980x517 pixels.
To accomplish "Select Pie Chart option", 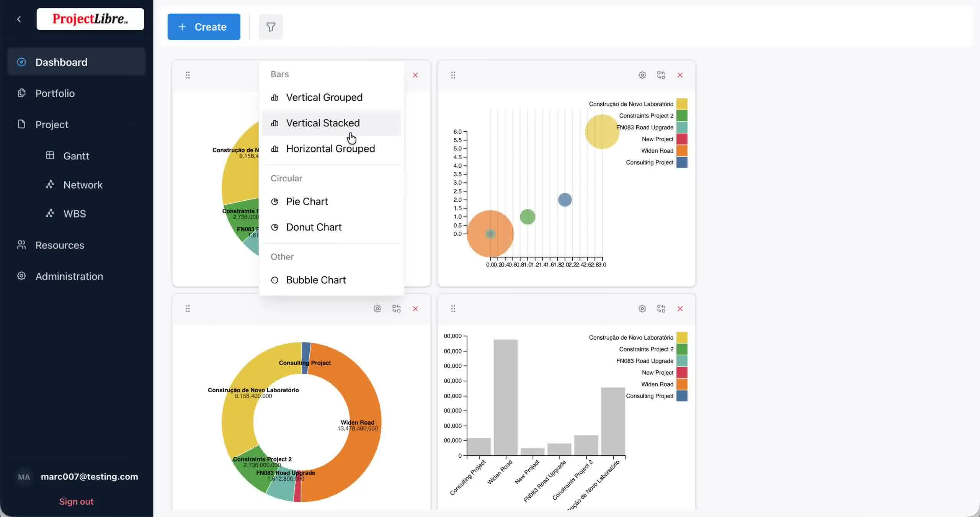I will click(332, 201).
